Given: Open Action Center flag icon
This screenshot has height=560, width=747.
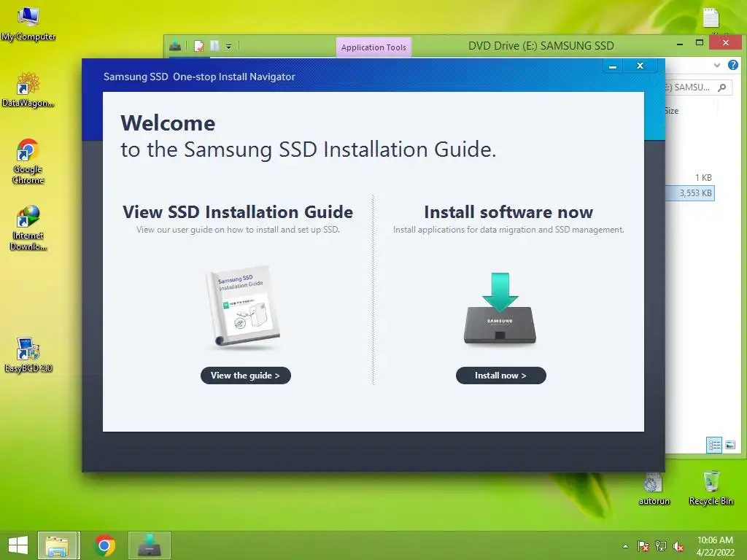Looking at the screenshot, I should (x=643, y=546).
